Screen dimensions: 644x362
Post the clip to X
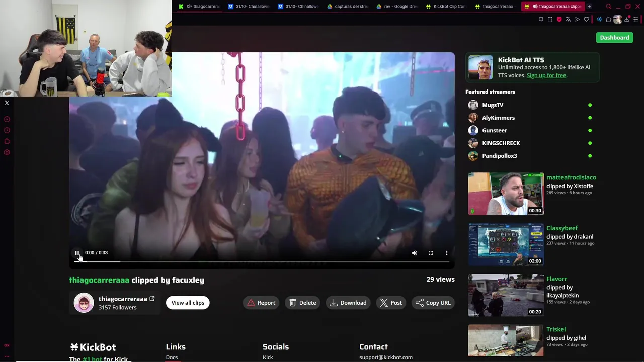pos(391,303)
